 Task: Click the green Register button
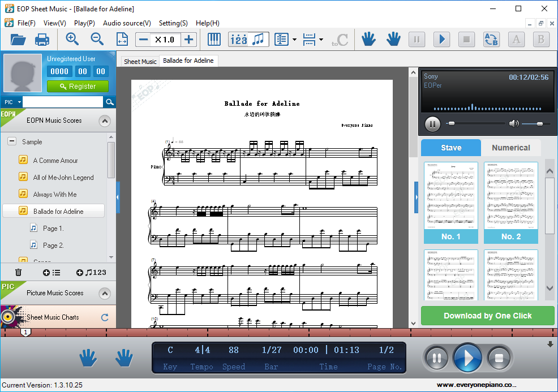click(78, 87)
